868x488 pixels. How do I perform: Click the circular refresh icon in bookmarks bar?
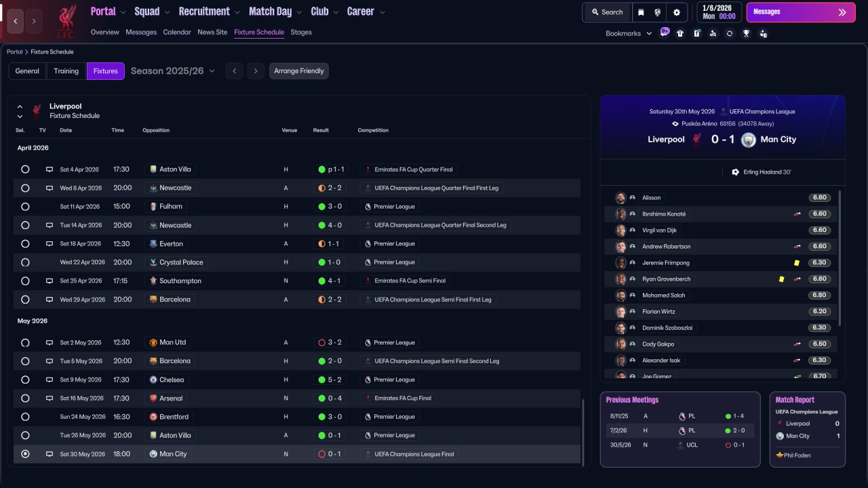730,33
